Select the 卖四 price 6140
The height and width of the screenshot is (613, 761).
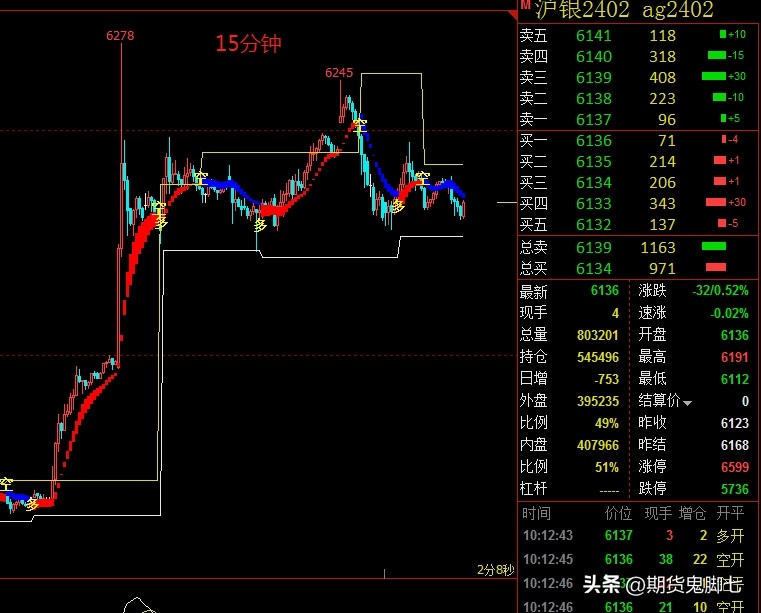pyautogui.click(x=594, y=56)
